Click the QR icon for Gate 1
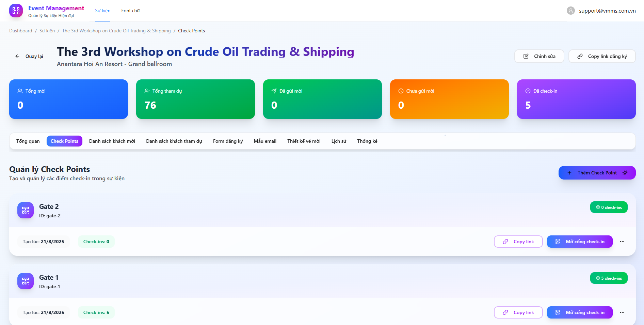Viewport: 644px width, 325px height. tap(26, 281)
